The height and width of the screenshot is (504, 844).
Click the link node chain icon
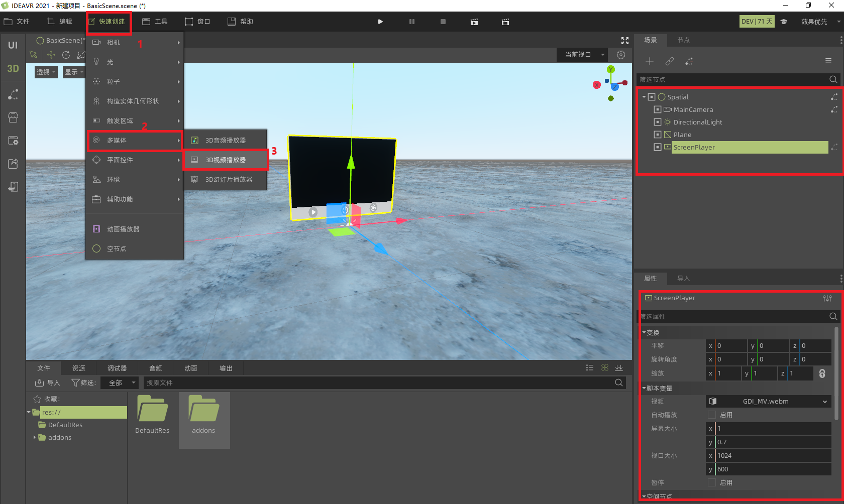(x=669, y=61)
